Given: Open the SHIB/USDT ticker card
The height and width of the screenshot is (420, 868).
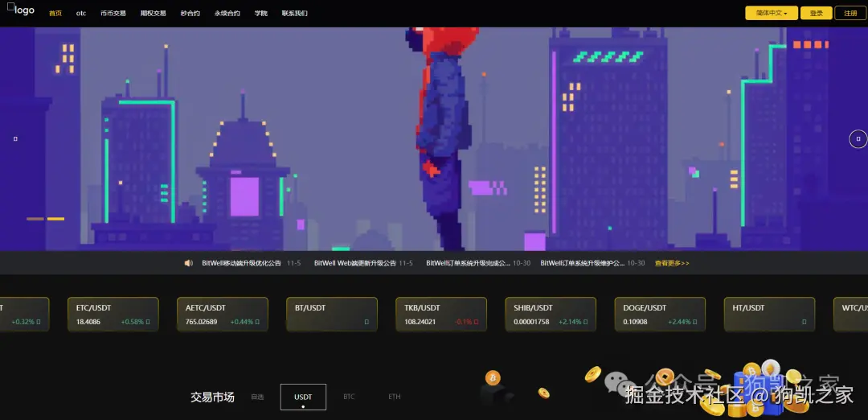Looking at the screenshot, I should (x=551, y=314).
